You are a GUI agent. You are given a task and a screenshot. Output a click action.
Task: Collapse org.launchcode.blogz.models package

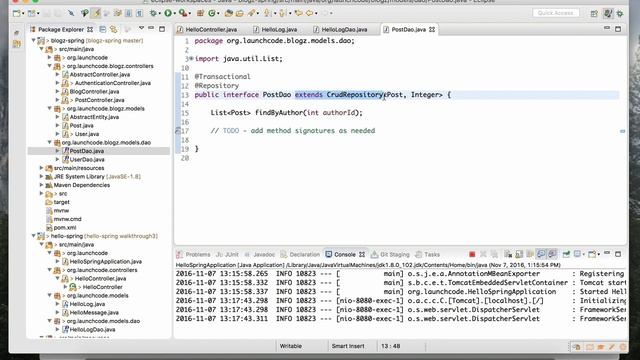click(49, 108)
